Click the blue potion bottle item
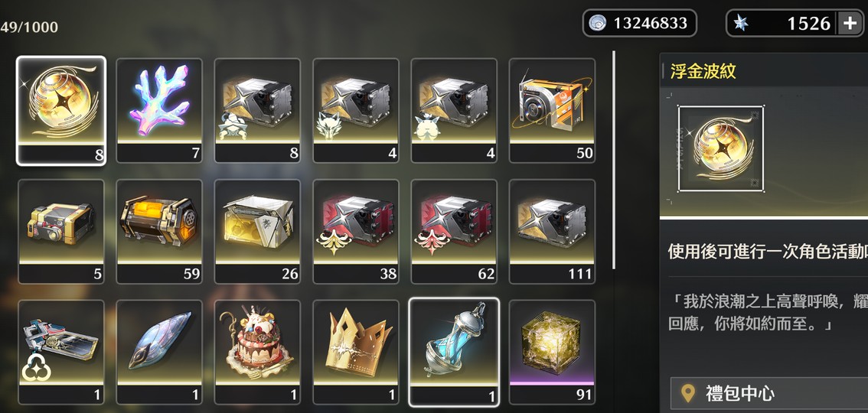The width and height of the screenshot is (868, 413). point(454,352)
